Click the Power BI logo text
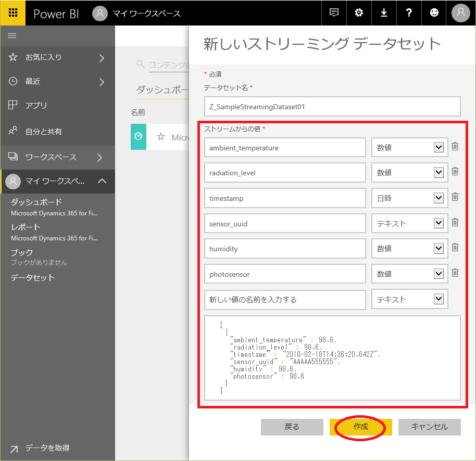Screen dimensions: 476x461 [56, 14]
